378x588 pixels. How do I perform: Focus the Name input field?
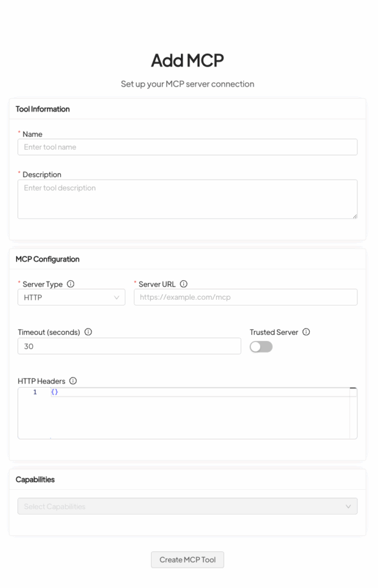[x=187, y=147]
